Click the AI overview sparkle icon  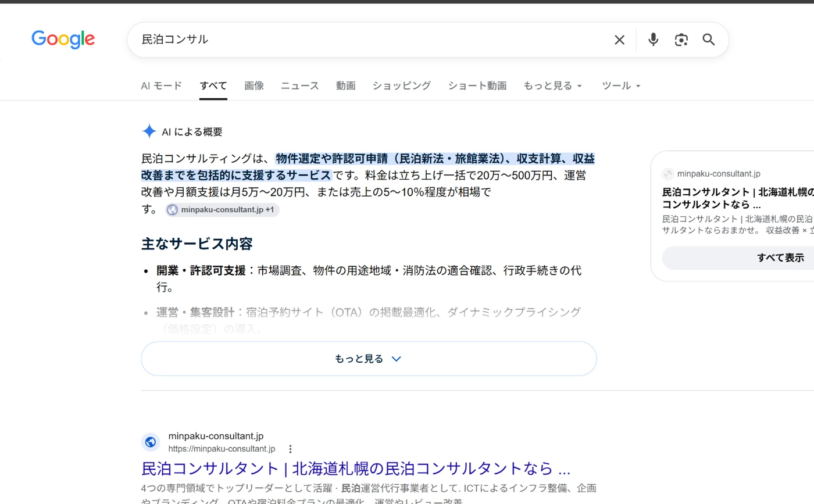click(x=149, y=131)
